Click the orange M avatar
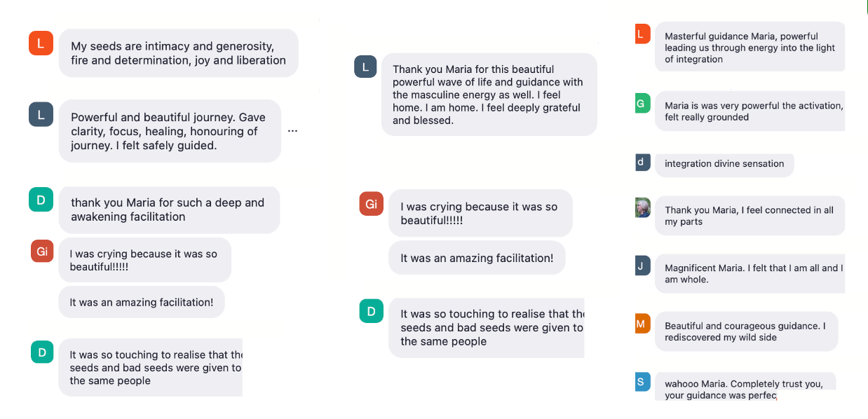 click(x=642, y=324)
